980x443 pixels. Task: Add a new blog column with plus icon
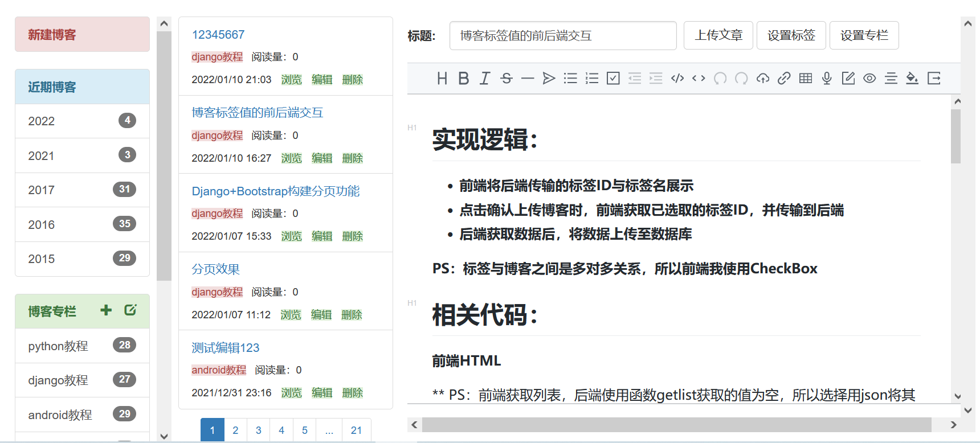[x=106, y=310]
